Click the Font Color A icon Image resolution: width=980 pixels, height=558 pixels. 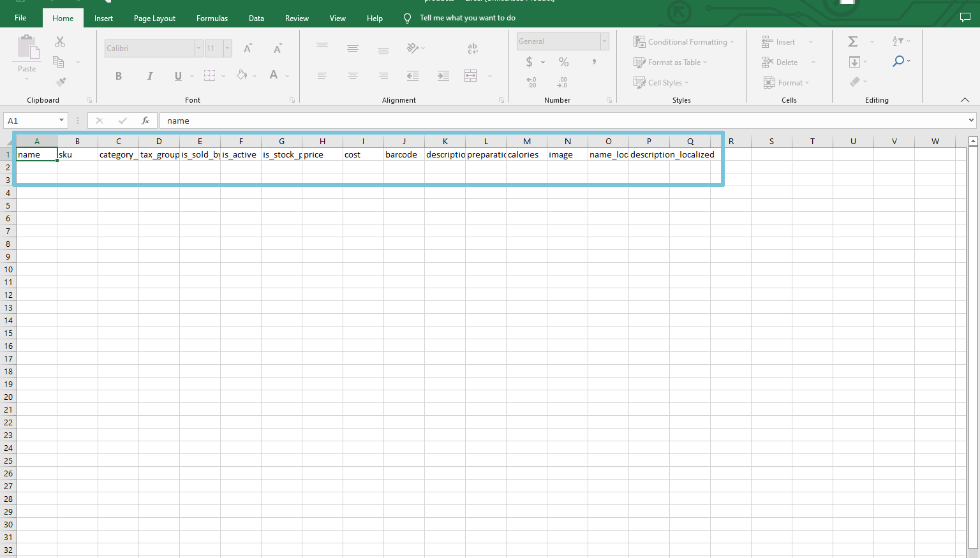(274, 75)
